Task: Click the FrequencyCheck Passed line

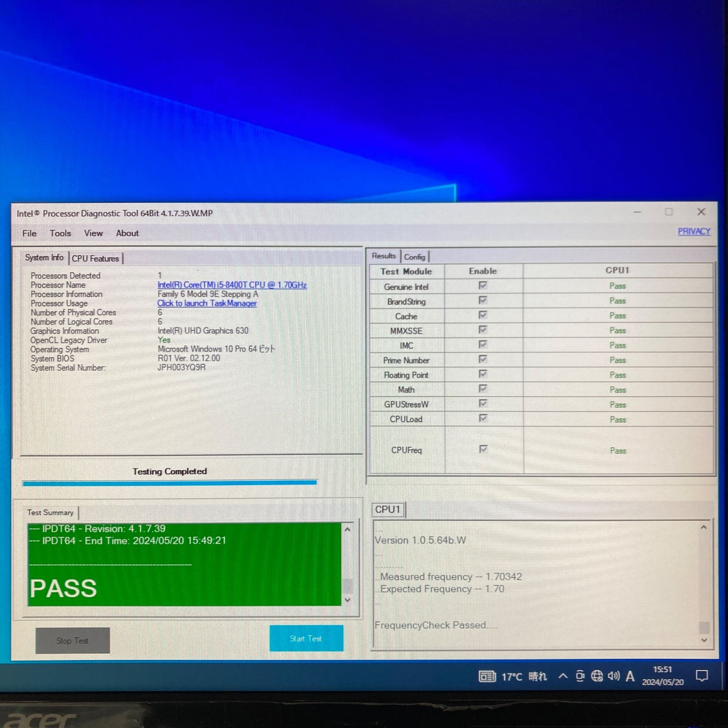Action: point(436,625)
